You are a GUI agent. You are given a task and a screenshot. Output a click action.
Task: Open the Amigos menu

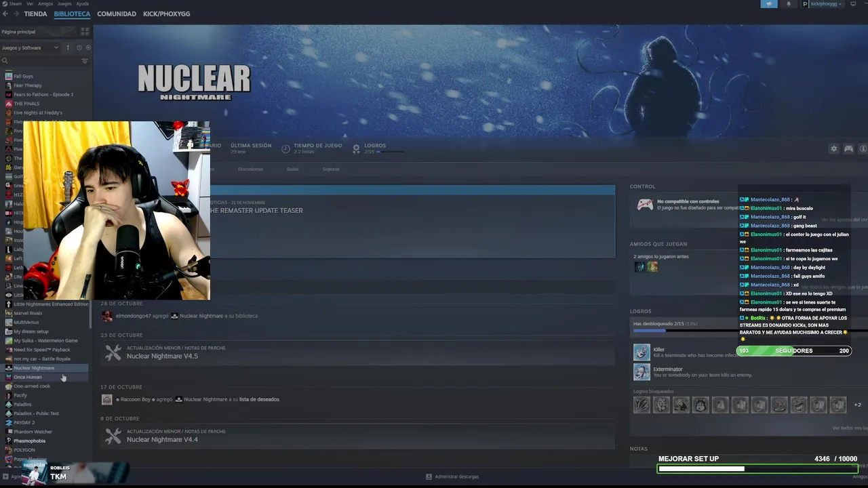(45, 3)
